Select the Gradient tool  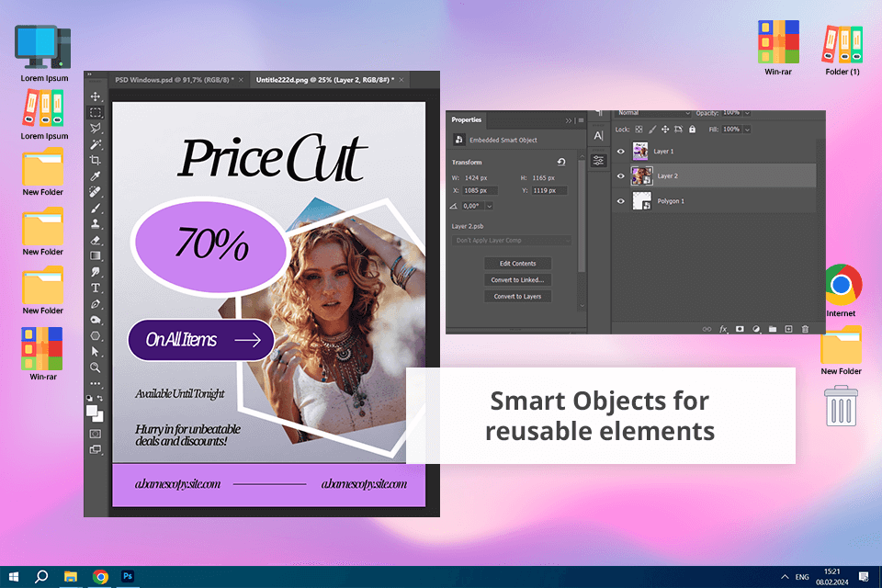95,256
